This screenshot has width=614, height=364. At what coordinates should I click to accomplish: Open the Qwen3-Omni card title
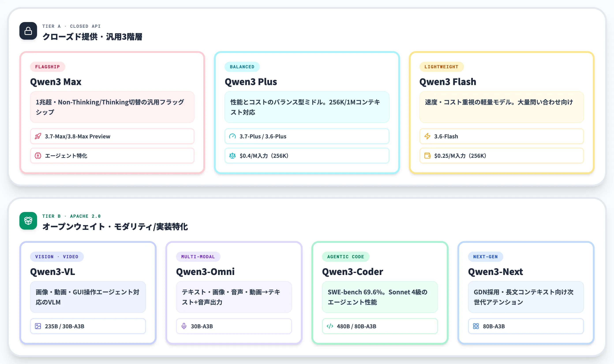(205, 272)
